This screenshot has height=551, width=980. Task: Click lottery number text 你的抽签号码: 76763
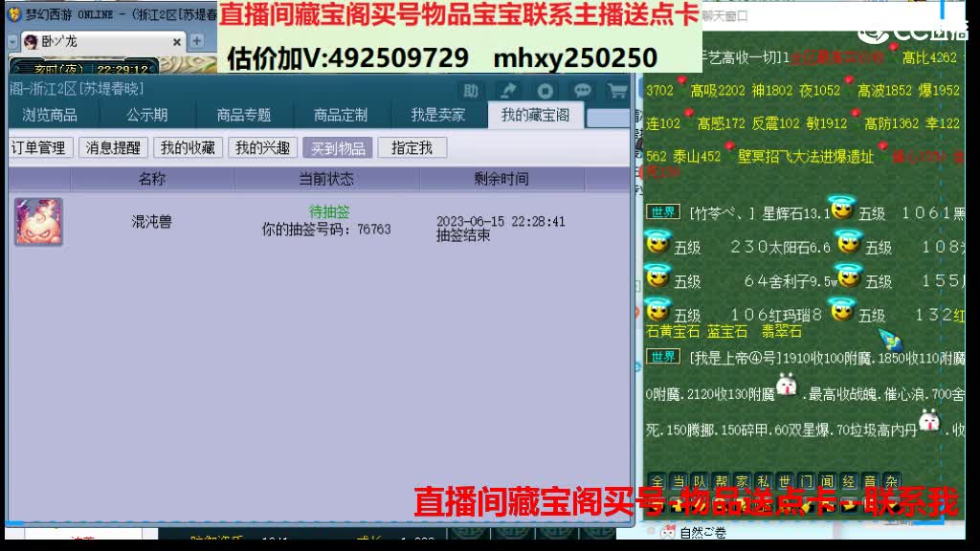click(326, 230)
